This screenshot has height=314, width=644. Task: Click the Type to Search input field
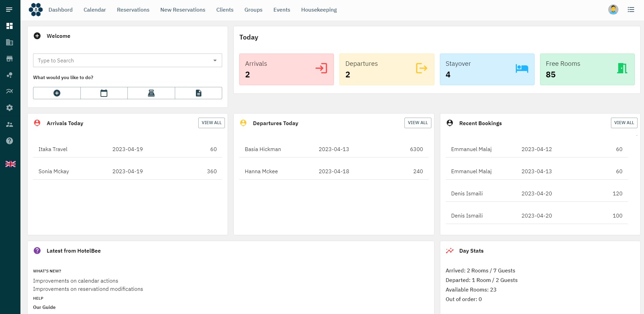coord(123,60)
